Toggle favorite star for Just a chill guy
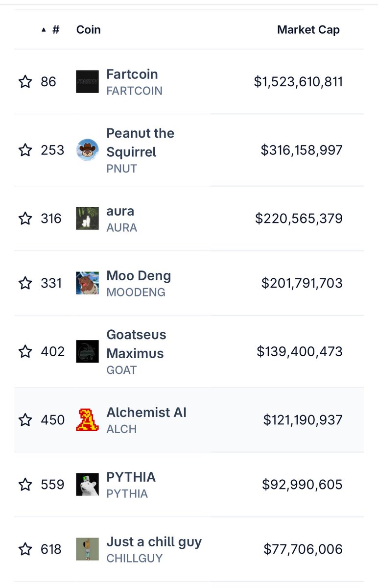Image resolution: width=378 pixels, height=588 pixels. pos(25,549)
